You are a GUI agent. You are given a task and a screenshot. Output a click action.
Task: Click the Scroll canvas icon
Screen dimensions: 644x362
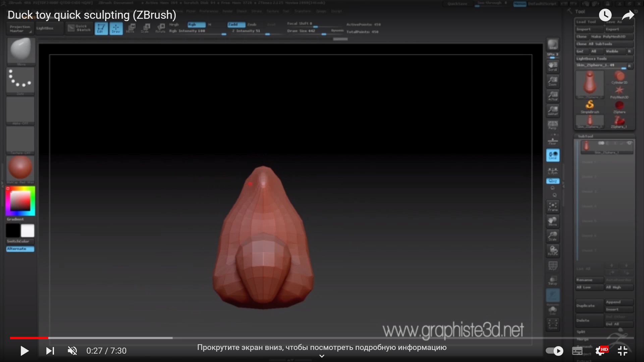coord(553,66)
